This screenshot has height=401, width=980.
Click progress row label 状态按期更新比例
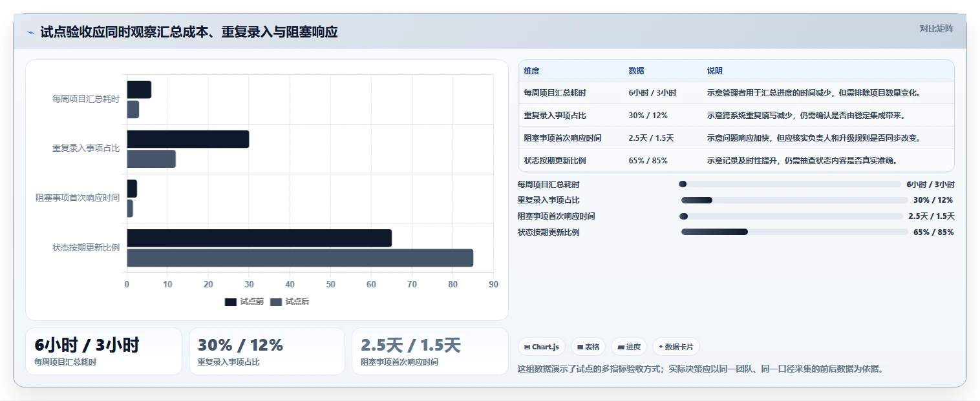point(548,232)
